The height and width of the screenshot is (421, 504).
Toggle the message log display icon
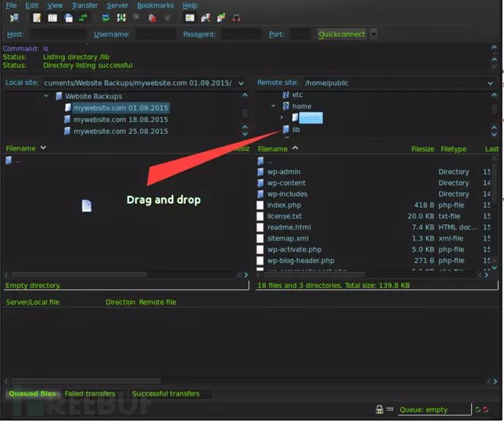click(x=37, y=18)
